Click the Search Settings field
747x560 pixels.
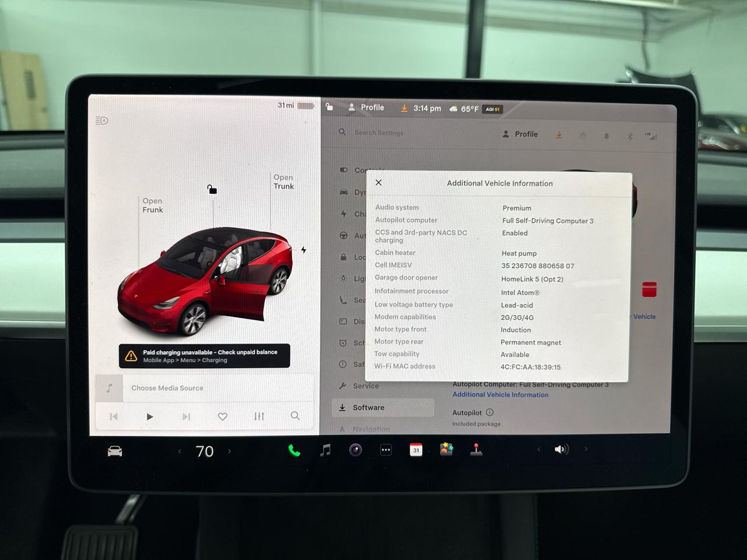(379, 133)
